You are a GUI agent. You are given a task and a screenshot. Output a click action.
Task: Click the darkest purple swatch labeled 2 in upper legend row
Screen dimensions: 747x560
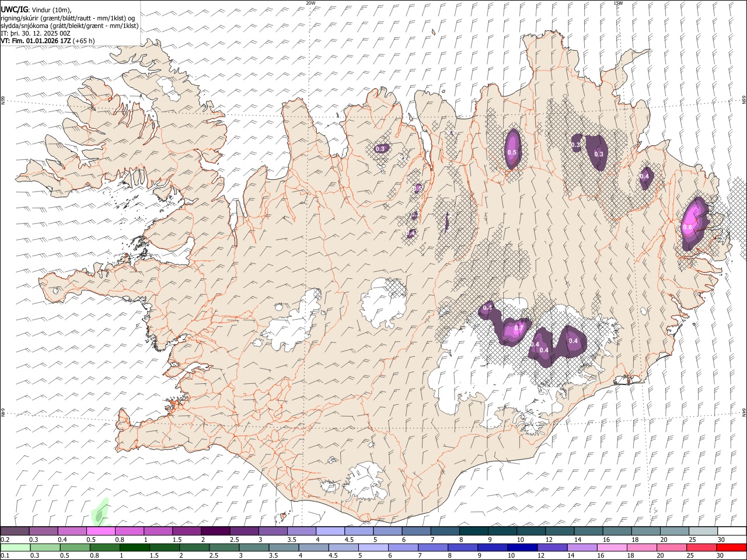point(215,531)
